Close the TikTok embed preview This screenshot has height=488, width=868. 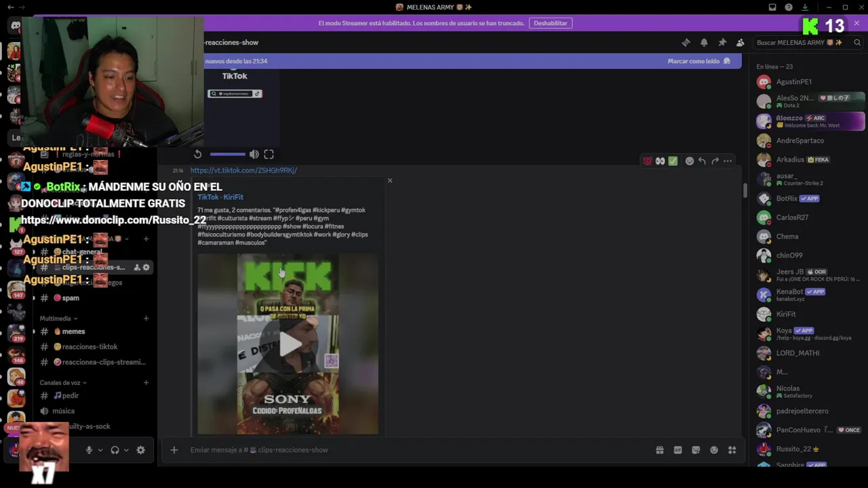click(390, 180)
